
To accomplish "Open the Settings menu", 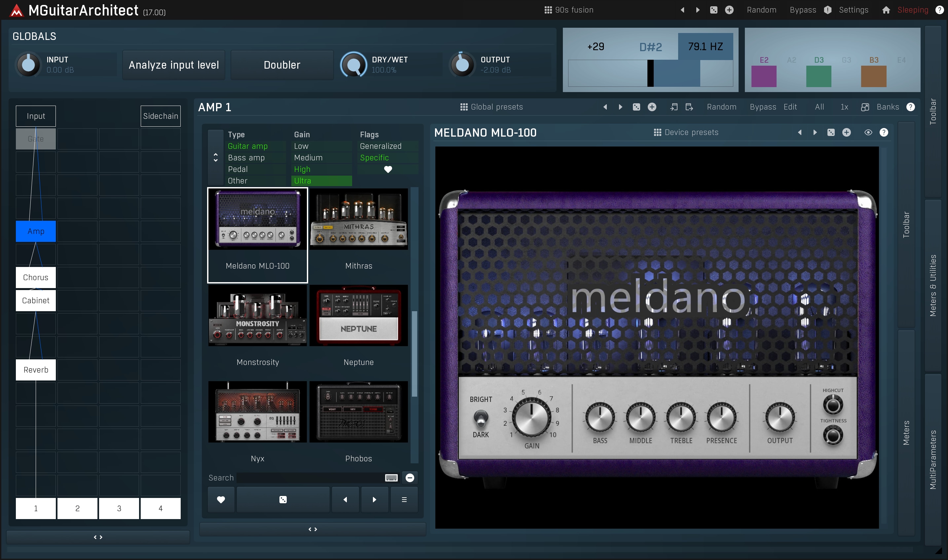I will click(x=853, y=10).
